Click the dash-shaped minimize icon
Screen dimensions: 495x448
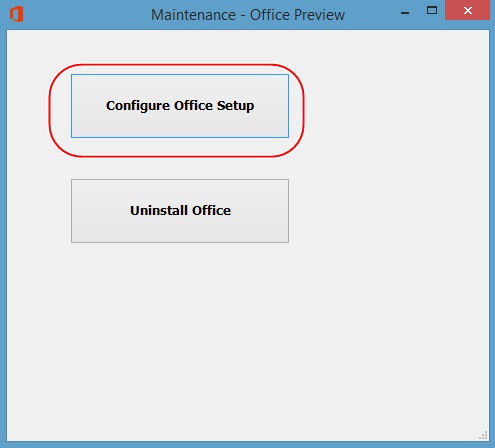405,13
